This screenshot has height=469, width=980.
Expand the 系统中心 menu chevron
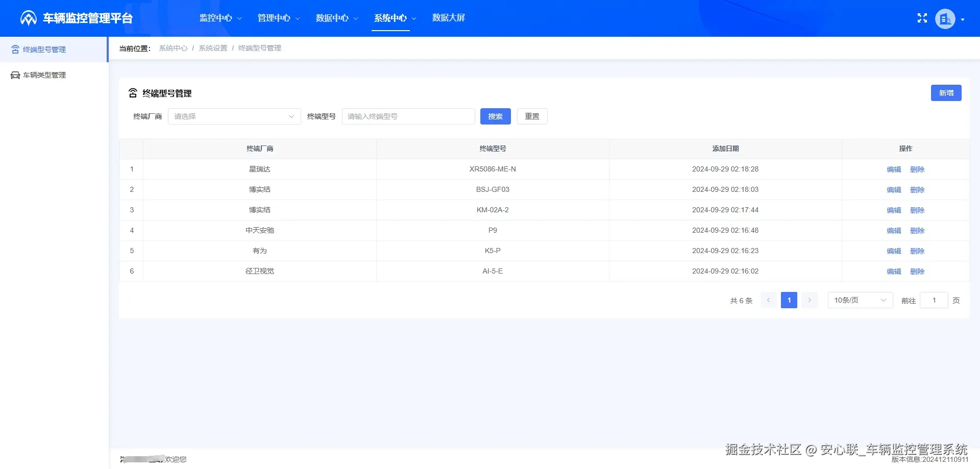(414, 18)
